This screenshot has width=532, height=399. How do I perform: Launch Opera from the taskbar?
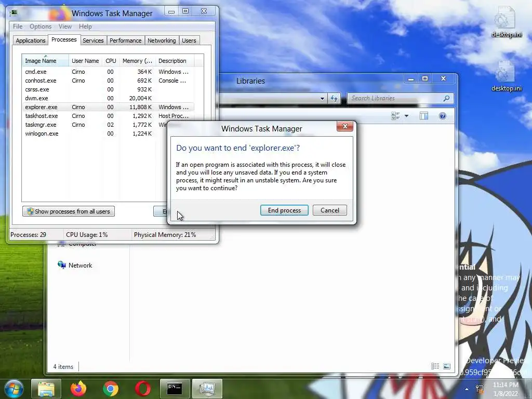point(143,389)
